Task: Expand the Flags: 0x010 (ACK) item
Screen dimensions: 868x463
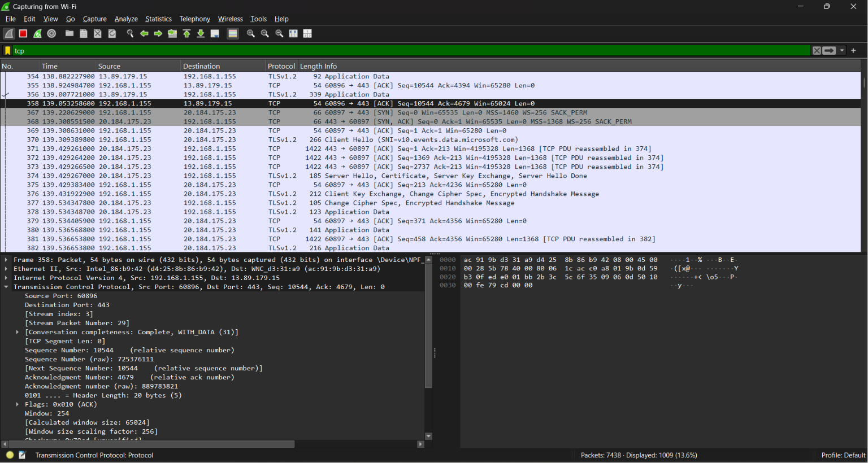Action: [18, 404]
